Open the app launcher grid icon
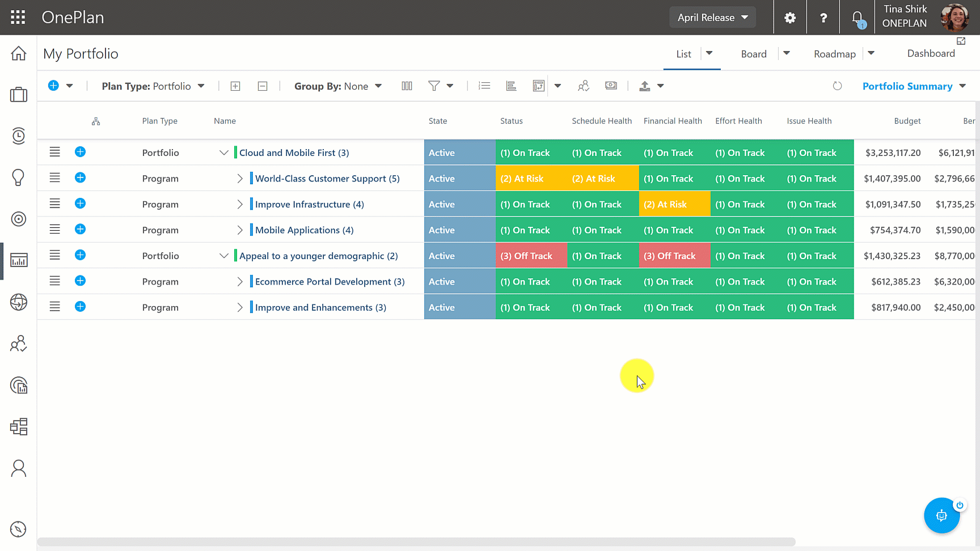Viewport: 980px width, 551px height. click(18, 18)
